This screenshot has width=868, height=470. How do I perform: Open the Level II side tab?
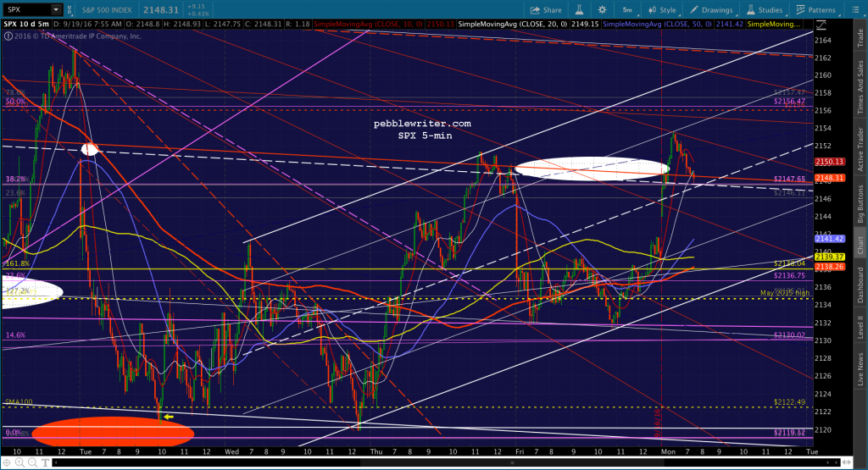click(861, 328)
